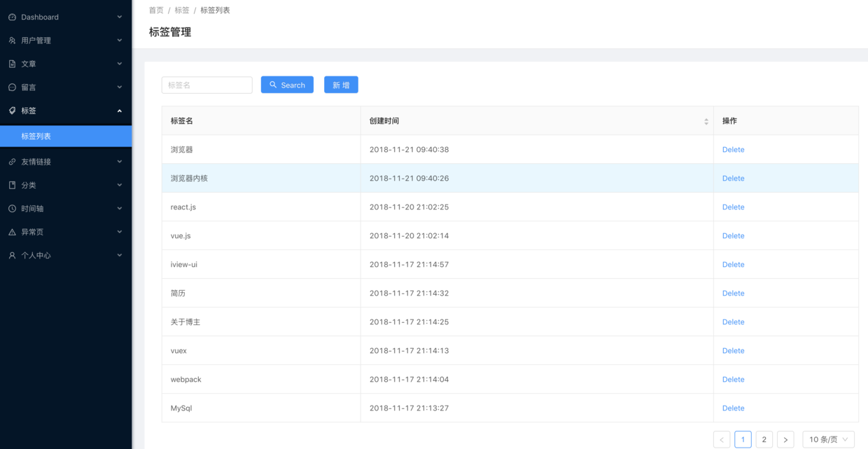Open the 10 条/页 page size dropdown
The height and width of the screenshot is (449, 868).
tap(828, 439)
